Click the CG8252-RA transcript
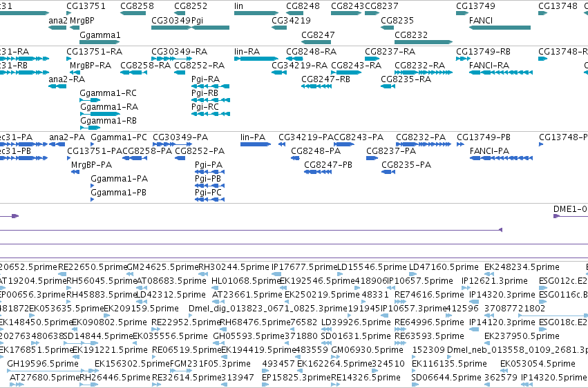The height and width of the screenshot is (388, 588). pyautogui.click(x=180, y=72)
